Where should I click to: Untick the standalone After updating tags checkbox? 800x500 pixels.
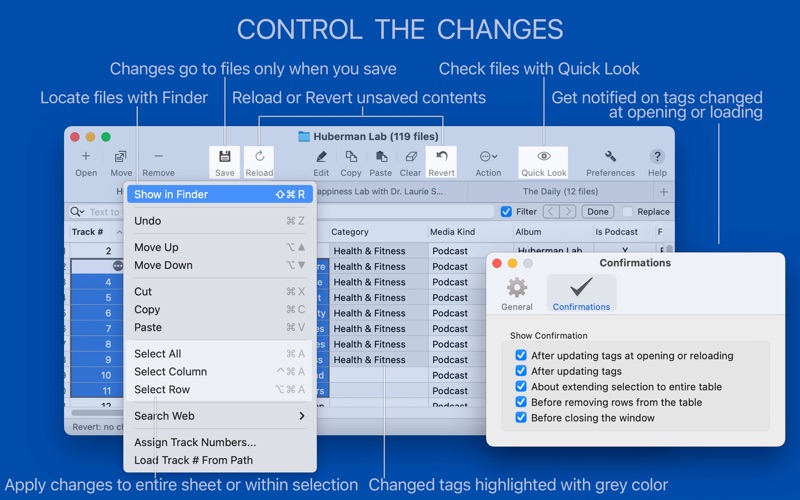pos(521,371)
